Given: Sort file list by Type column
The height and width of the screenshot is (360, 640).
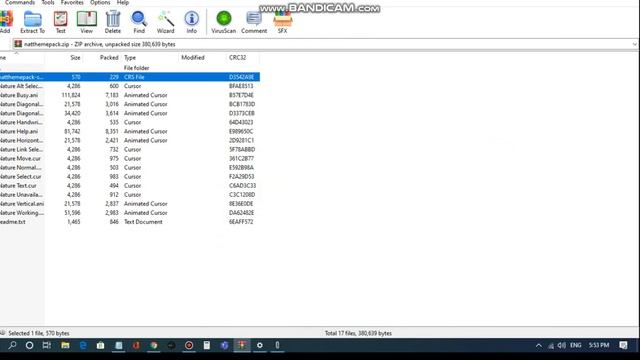Looking at the screenshot, I should tap(150, 58).
